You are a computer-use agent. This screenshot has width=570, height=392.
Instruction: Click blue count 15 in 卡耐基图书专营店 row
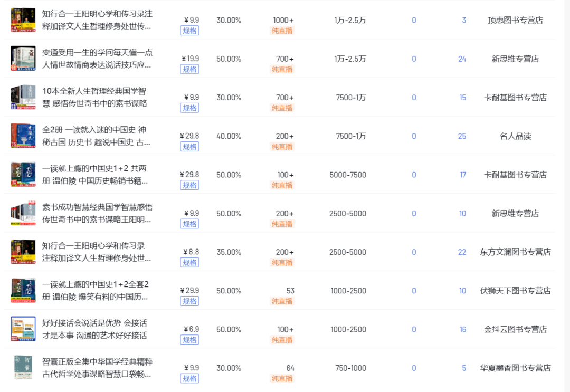point(462,98)
